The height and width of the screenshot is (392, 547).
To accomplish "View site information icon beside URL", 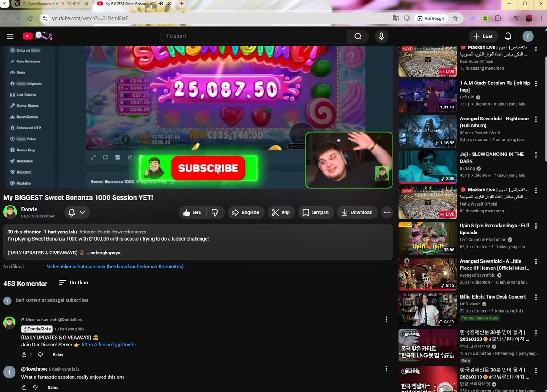I will point(45,18).
